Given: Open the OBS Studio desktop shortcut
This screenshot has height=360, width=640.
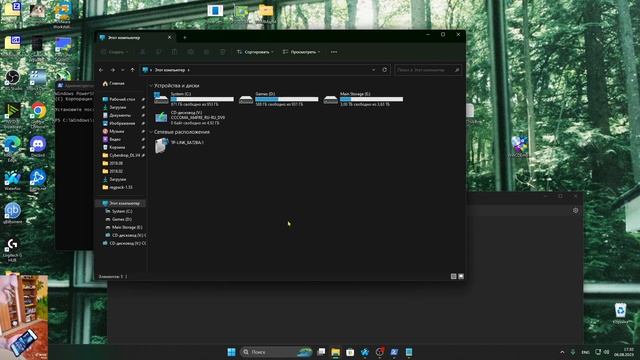Looking at the screenshot, I should coord(12,80).
